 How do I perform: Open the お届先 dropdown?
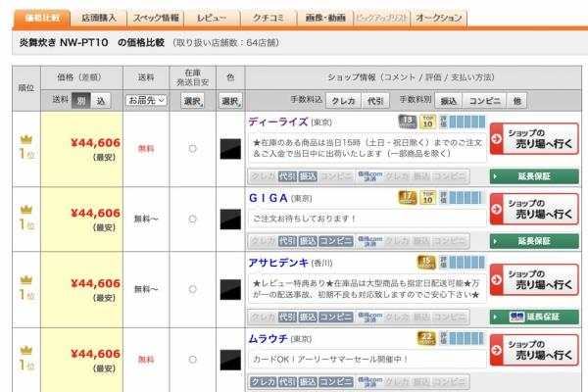point(146,100)
